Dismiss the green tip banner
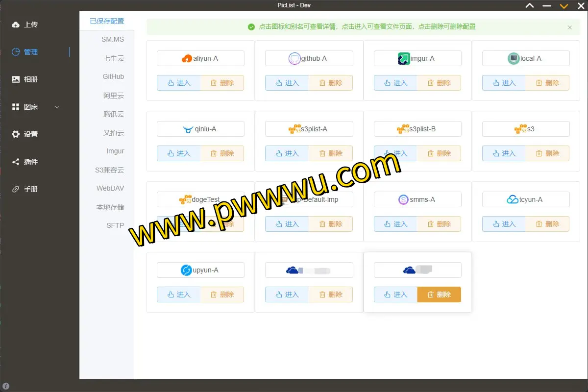The width and height of the screenshot is (588, 392). [569, 27]
